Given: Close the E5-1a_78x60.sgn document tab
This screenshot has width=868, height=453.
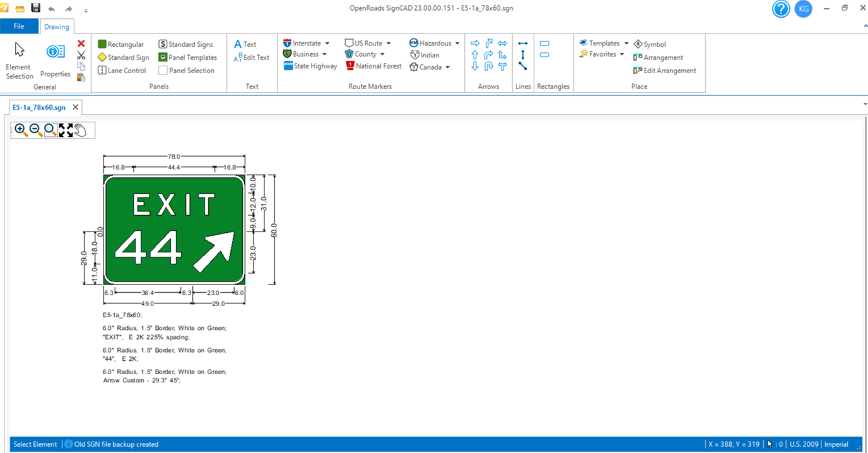Looking at the screenshot, I should pos(76,107).
